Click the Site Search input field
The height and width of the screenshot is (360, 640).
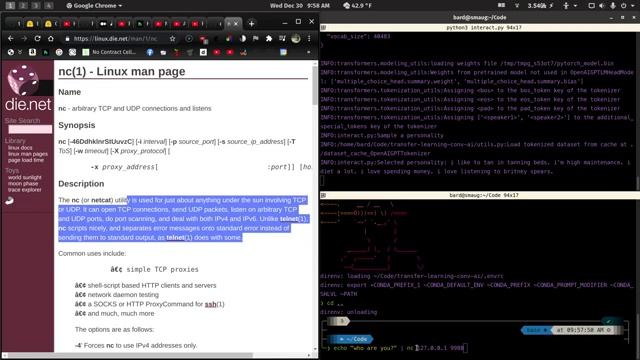[30, 129]
